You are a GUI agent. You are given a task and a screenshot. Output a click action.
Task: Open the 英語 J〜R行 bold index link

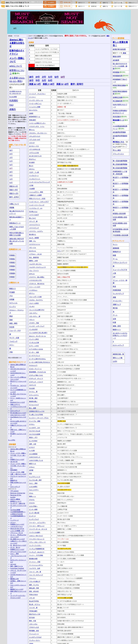[49, 84]
